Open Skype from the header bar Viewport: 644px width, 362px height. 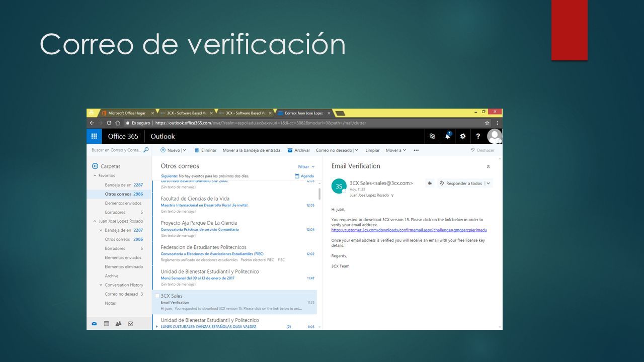pos(432,136)
